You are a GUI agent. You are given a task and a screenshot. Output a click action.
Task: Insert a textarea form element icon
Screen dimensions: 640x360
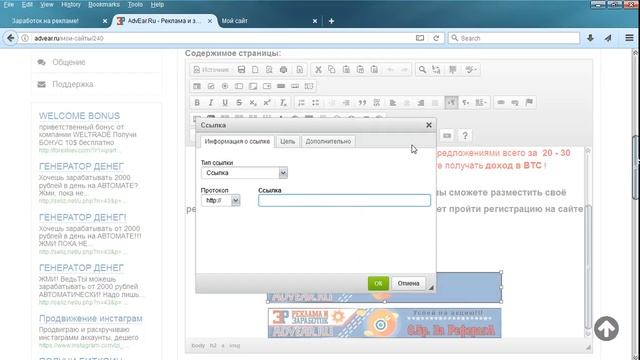tap(253, 86)
